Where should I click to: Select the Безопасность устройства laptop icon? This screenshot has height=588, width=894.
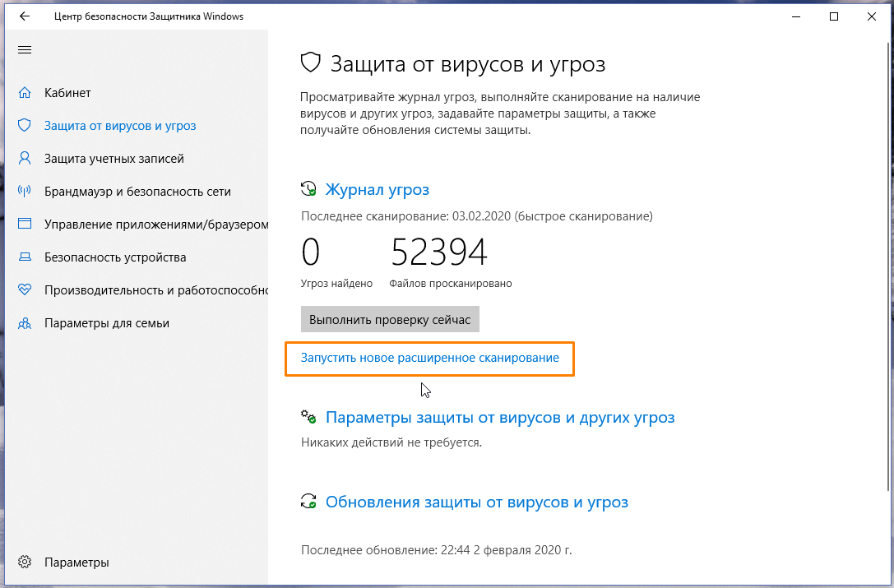pyautogui.click(x=25, y=257)
